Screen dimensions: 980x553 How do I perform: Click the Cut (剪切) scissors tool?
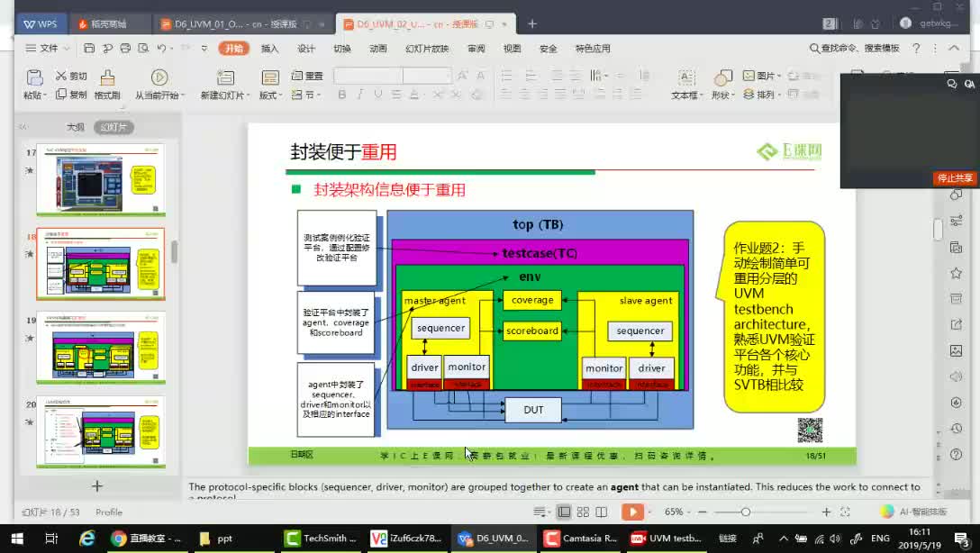(x=70, y=76)
